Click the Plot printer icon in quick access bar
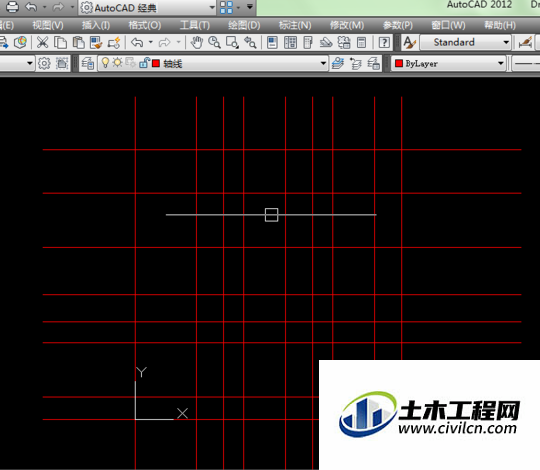The height and width of the screenshot is (470, 540). (12, 7)
